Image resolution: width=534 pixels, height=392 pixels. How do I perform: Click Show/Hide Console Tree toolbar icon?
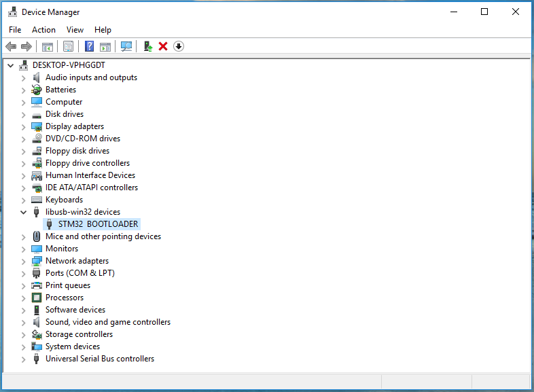(48, 47)
